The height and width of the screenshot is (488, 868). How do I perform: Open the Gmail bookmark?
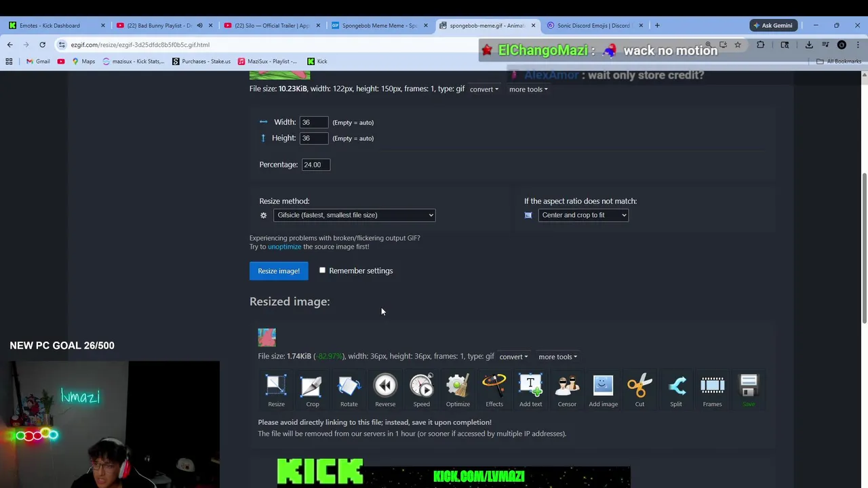(38, 61)
